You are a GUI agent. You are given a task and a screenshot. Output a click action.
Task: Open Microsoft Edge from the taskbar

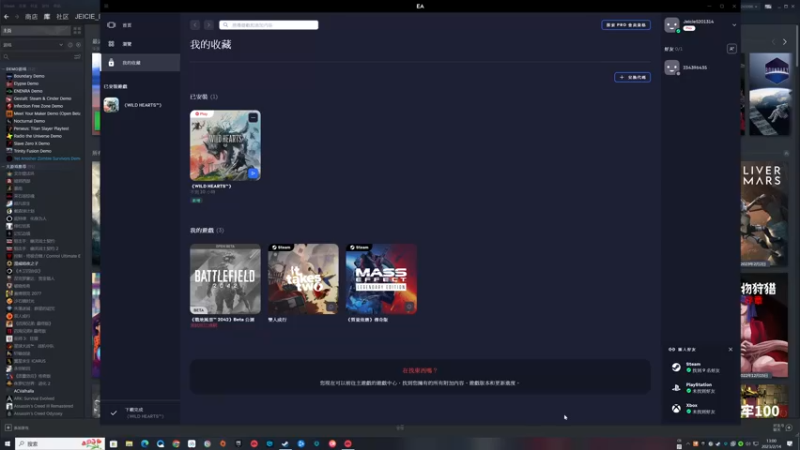[x=145, y=444]
